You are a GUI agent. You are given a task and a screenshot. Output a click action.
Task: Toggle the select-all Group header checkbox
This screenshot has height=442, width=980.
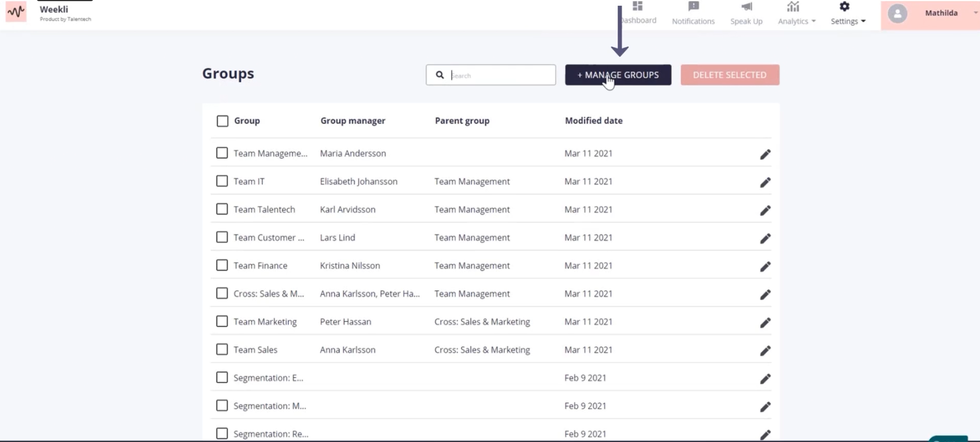point(223,121)
